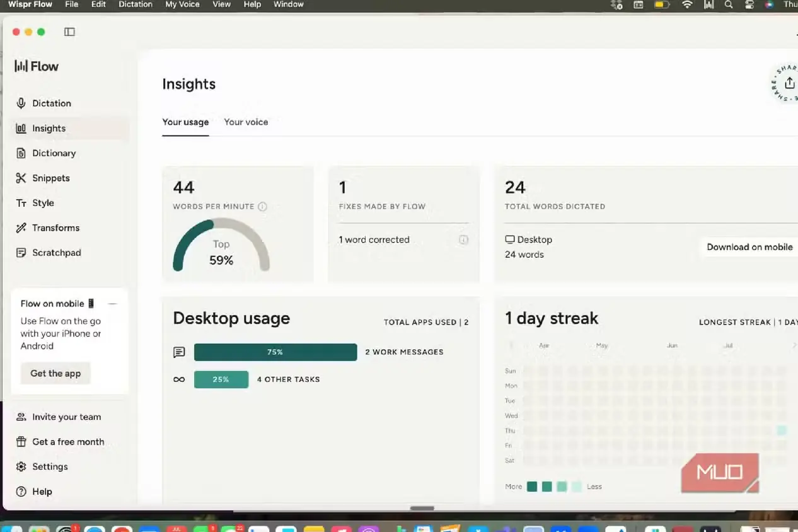Click the Dropbox menu bar icon
This screenshot has width=798, height=532.
(617, 4)
